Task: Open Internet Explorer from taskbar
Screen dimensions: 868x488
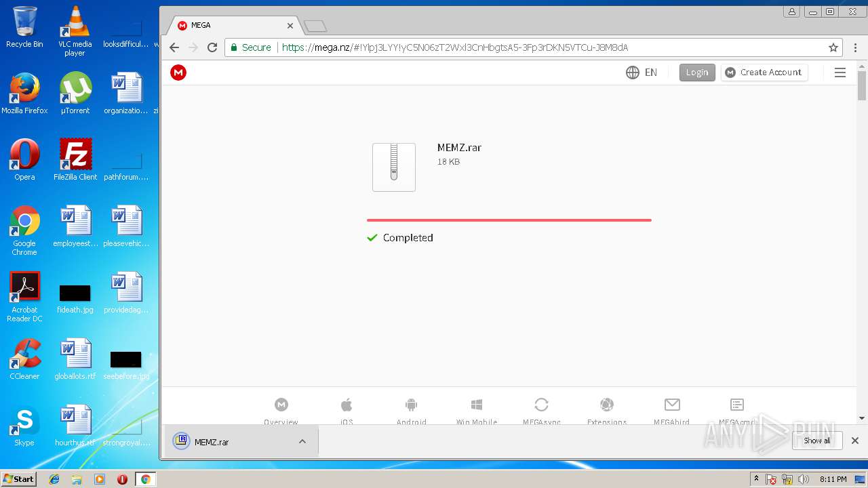Action: coord(54,479)
